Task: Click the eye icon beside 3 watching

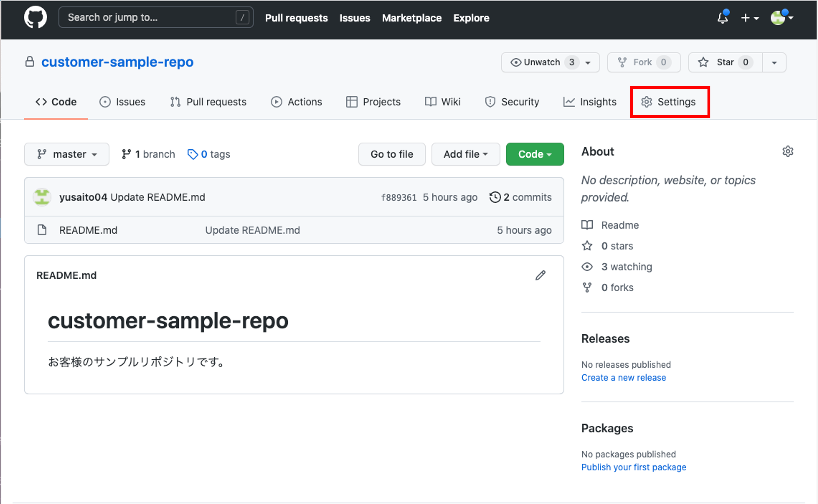Action: 587,267
